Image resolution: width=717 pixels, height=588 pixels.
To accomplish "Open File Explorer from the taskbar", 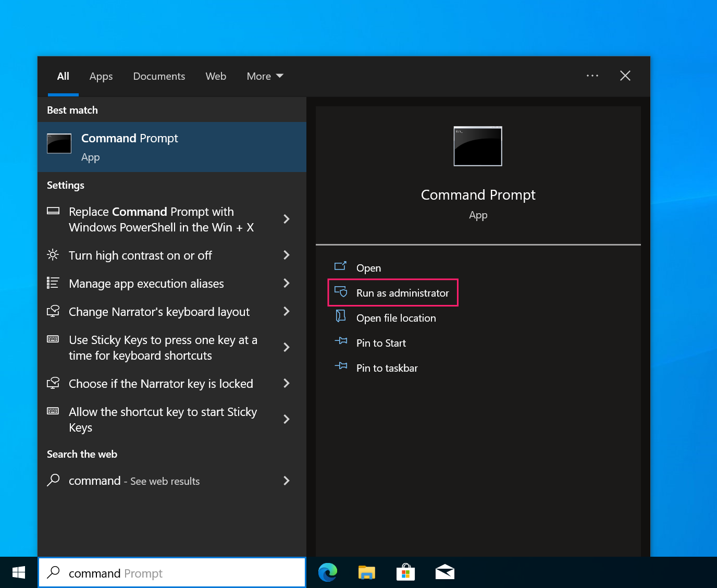I will 367,572.
